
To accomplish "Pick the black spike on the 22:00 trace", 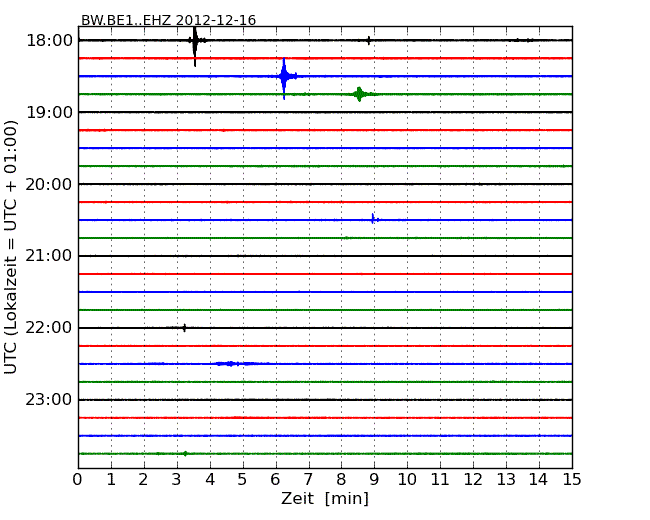I will click(x=184, y=328).
